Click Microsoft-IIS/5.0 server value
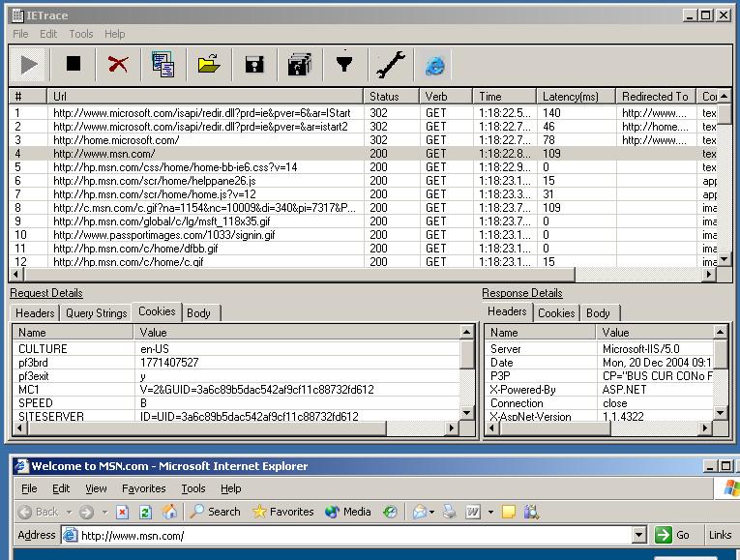Viewport: 740px width, 560px height. point(641,349)
